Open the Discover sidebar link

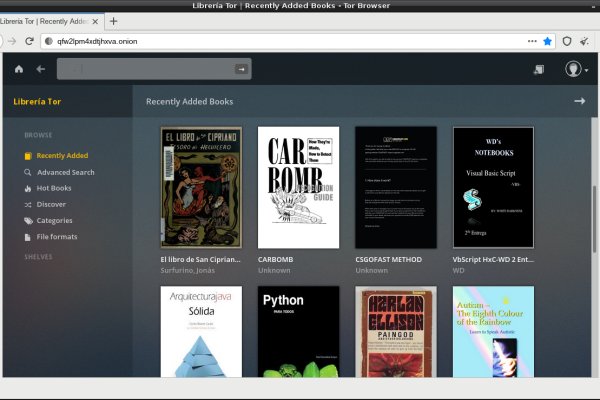(51, 204)
